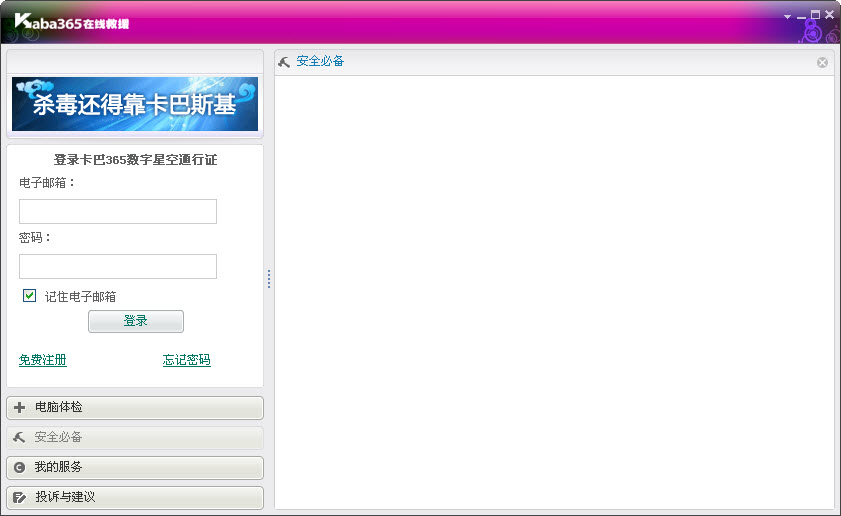Click the 杀毒还得靠卡巴斯基 banner
This screenshot has width=841, height=516.
[x=135, y=104]
